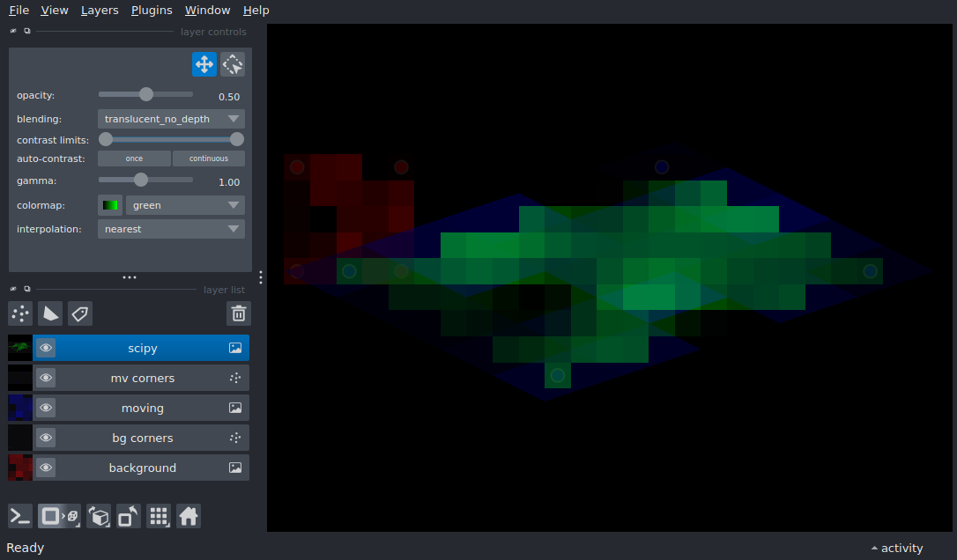The width and height of the screenshot is (957, 560).
Task: Click the opacity value 0.50
Action: [x=229, y=96]
